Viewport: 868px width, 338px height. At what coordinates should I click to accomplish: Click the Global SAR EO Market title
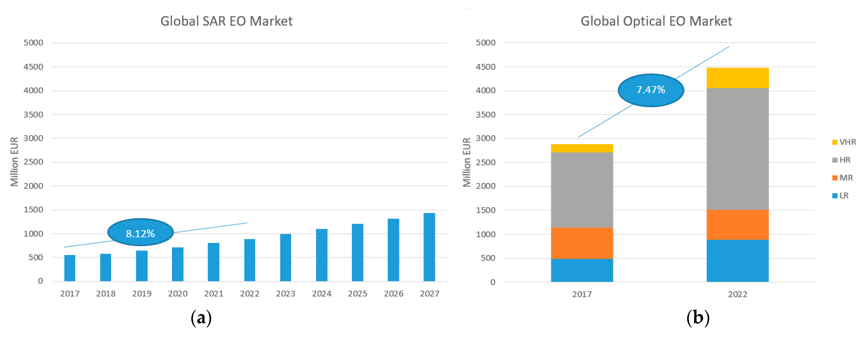tap(226, 21)
